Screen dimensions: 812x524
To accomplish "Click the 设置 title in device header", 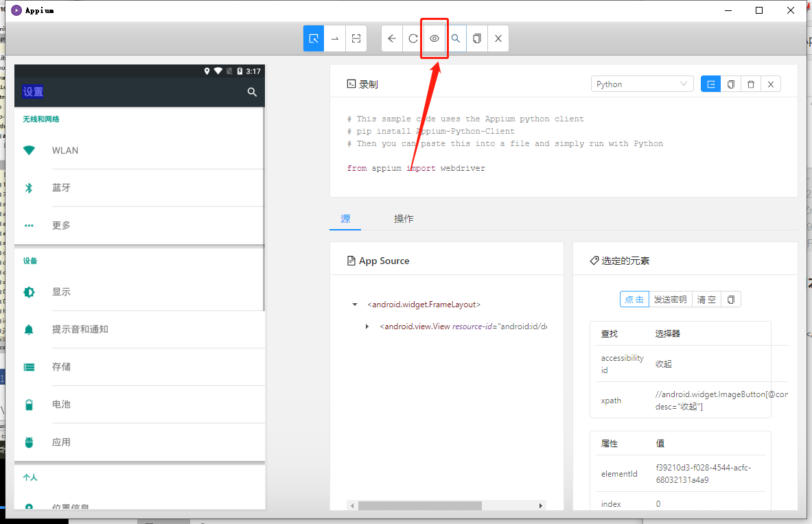I will (33, 91).
